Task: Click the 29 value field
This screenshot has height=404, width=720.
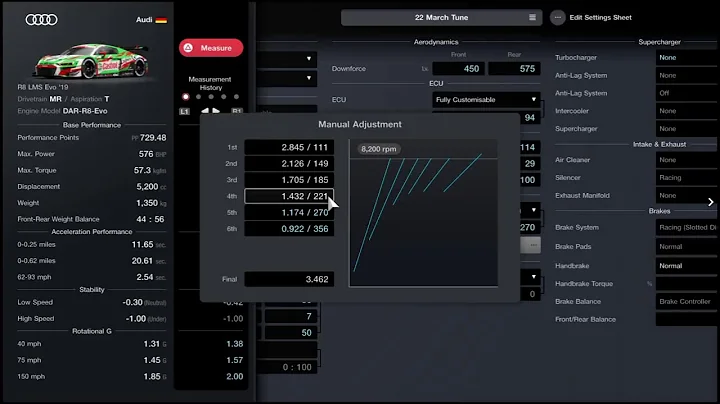Action: coord(530,164)
